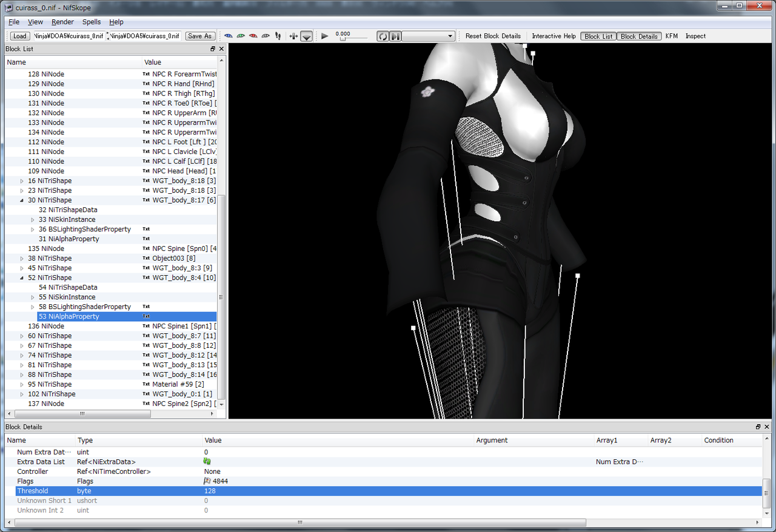The width and height of the screenshot is (776, 532).
Task: Open the Render menu
Action: tap(62, 22)
